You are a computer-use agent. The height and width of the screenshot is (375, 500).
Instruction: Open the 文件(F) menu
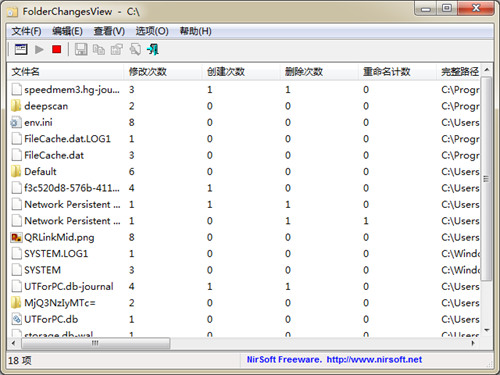(26, 31)
